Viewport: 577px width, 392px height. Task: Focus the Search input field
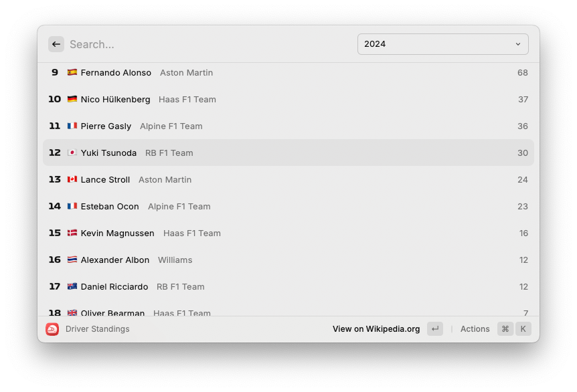pos(210,44)
